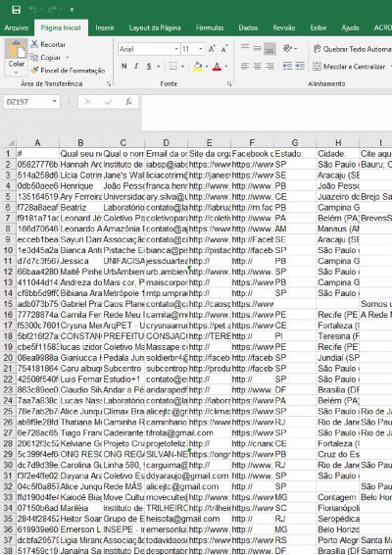Viewport: 392px width, 555px height.
Task: Click the confirm checkmark in formula bar
Action: [x=108, y=102]
